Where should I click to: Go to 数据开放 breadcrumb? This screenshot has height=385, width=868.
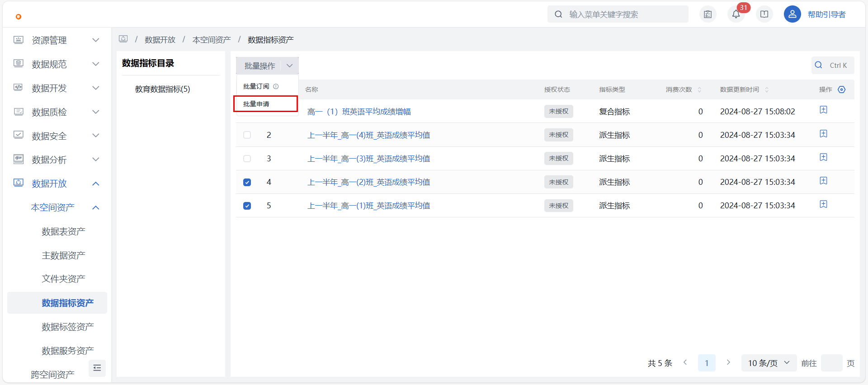click(160, 40)
